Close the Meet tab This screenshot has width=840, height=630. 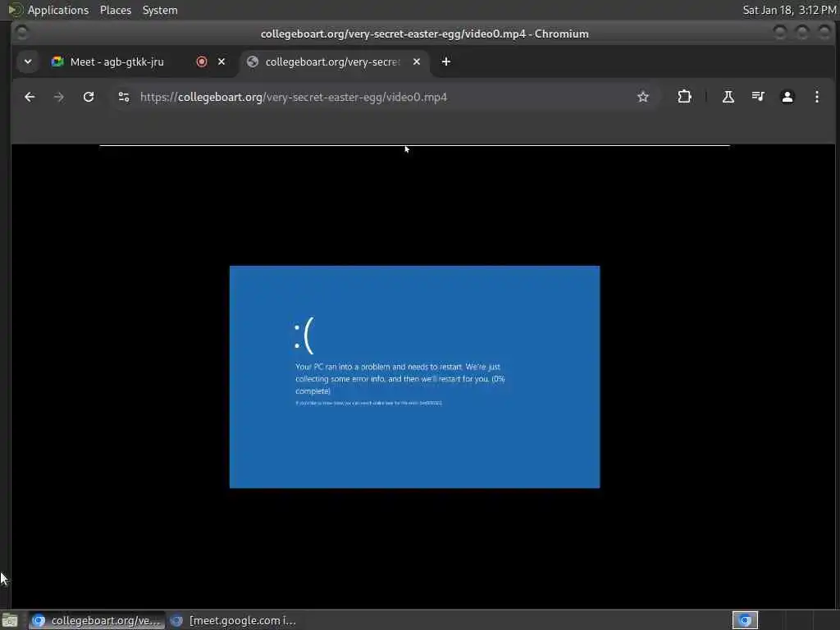pos(221,62)
